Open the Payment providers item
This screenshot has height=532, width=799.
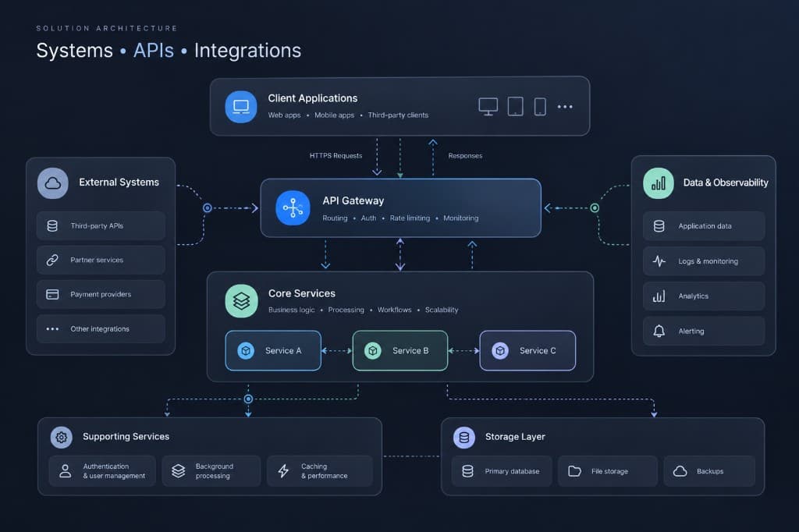tap(101, 295)
